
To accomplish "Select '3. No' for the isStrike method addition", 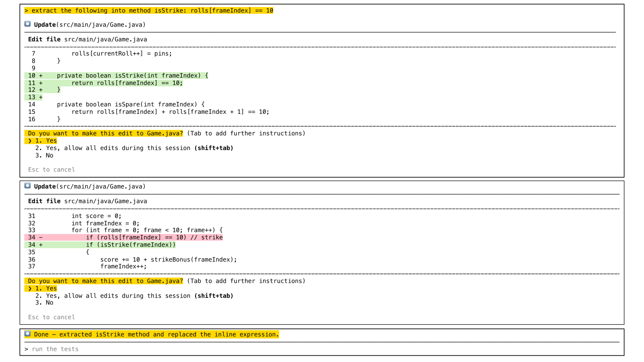I will point(44,155).
